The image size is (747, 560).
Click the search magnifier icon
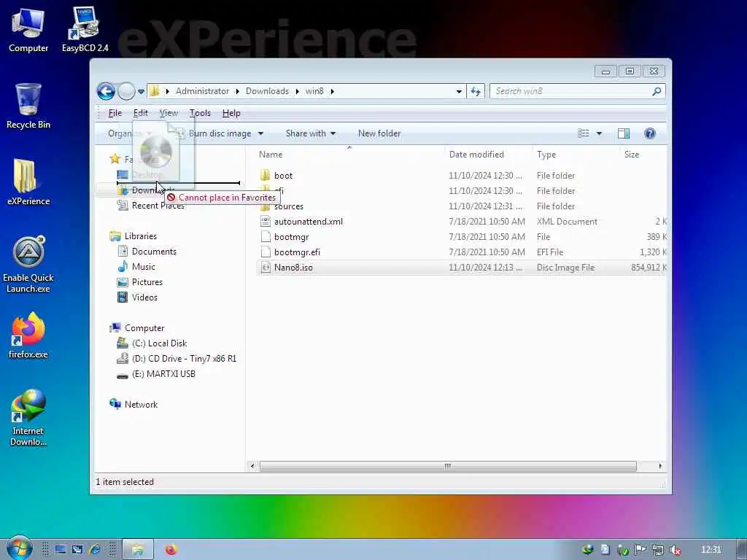click(657, 91)
